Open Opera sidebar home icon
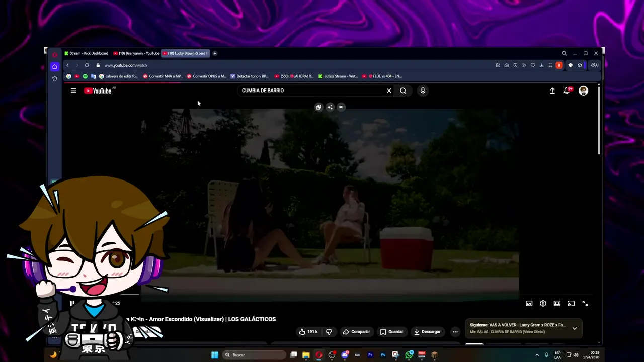The height and width of the screenshot is (362, 644). point(55,66)
